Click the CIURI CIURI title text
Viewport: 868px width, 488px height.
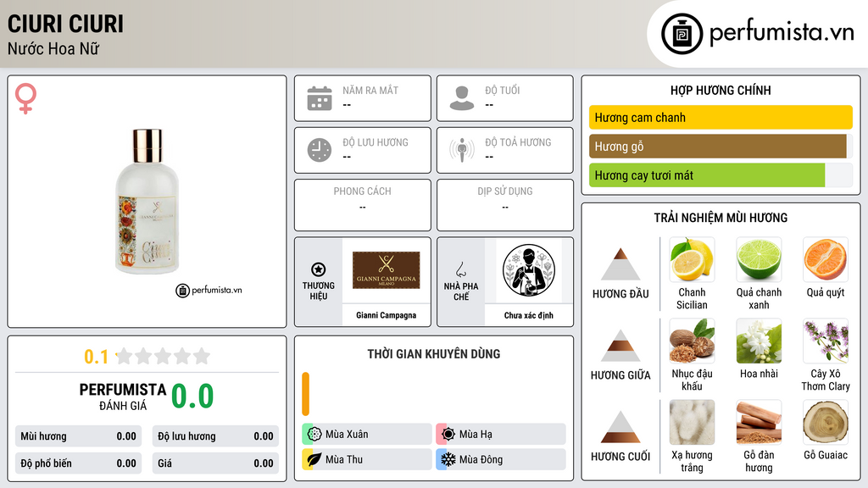65,24
